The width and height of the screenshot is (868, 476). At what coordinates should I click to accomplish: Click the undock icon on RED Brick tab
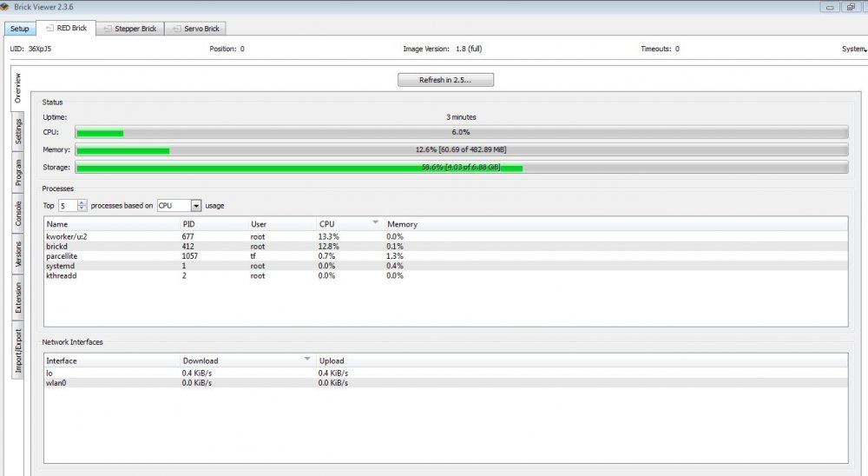pyautogui.click(x=49, y=29)
